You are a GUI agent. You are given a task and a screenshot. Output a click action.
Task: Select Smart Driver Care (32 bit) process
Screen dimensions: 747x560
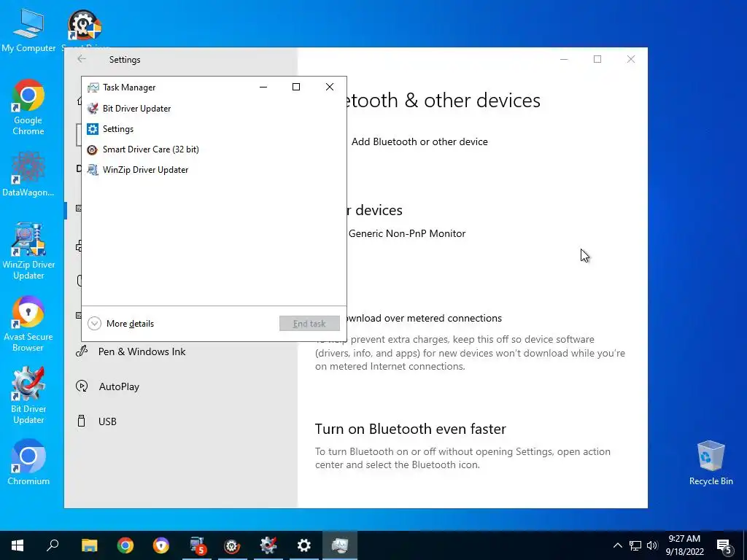(214, 149)
